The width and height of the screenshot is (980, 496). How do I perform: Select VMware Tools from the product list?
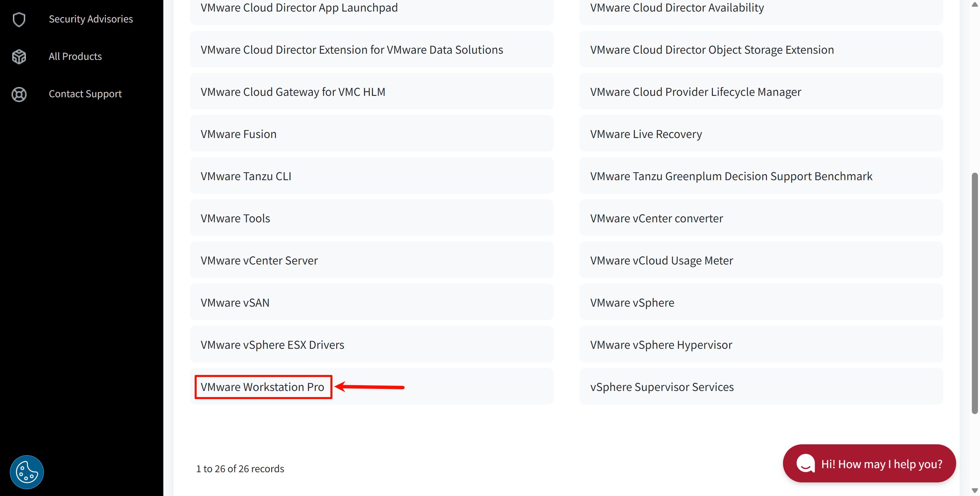point(235,218)
